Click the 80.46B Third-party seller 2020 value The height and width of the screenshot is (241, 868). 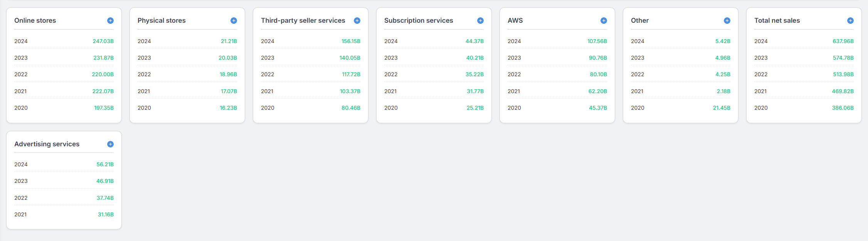coord(351,108)
